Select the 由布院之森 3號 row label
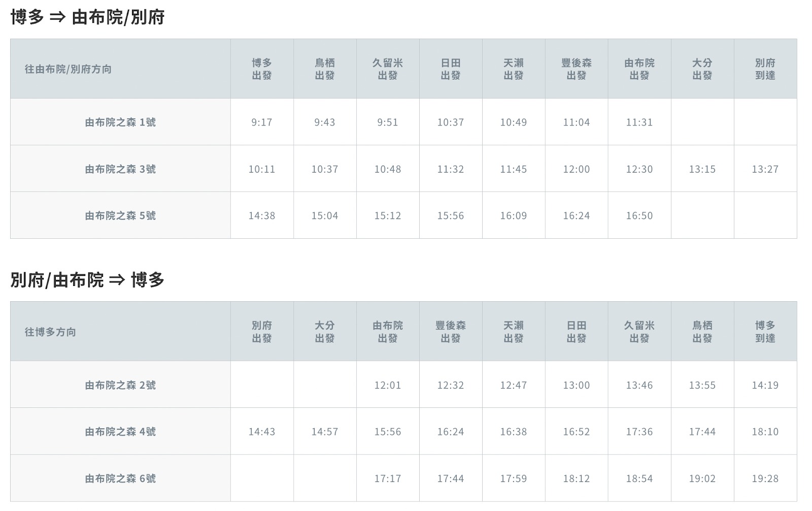Viewport: 812px width, 511px height. [x=120, y=169]
